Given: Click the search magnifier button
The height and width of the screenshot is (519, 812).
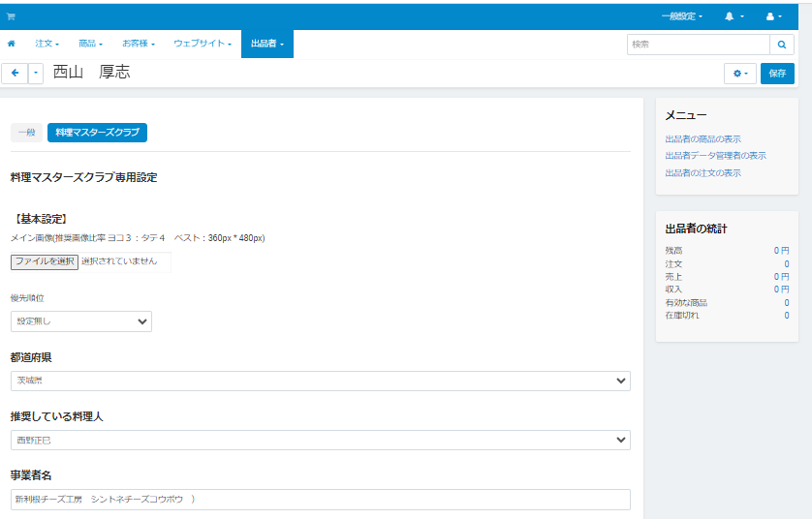Looking at the screenshot, I should [782, 45].
